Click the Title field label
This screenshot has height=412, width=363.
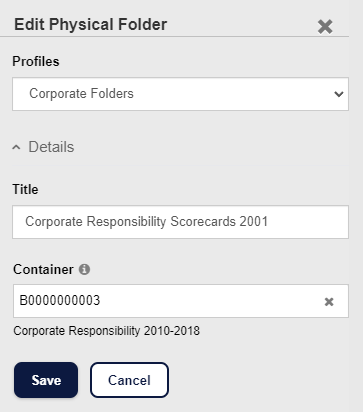coord(25,189)
